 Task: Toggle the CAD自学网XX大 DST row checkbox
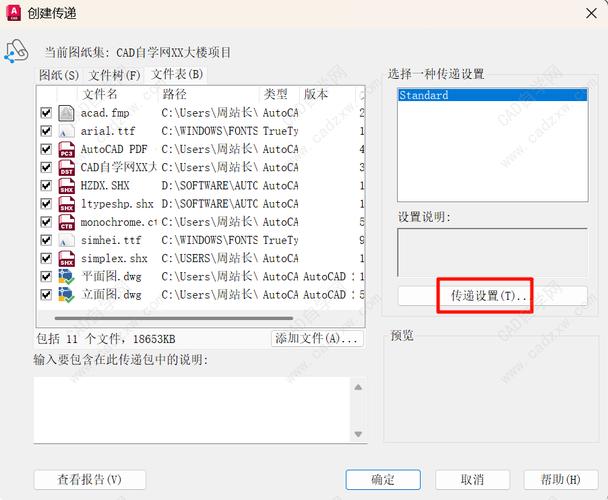click(x=46, y=167)
